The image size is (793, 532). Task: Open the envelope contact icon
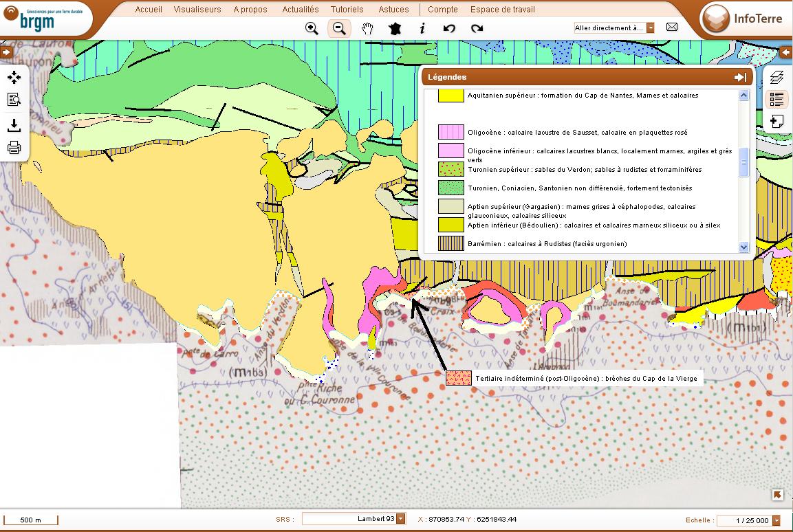672,27
